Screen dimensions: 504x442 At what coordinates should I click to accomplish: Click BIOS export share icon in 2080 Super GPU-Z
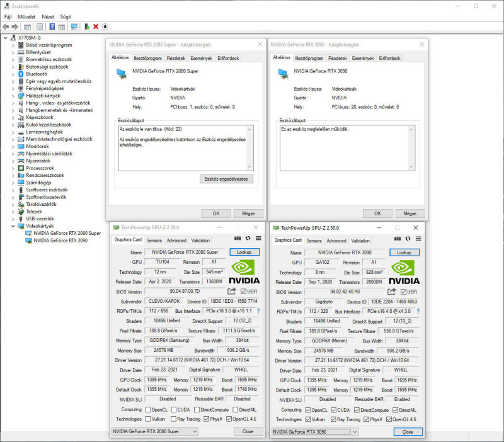pos(232,292)
